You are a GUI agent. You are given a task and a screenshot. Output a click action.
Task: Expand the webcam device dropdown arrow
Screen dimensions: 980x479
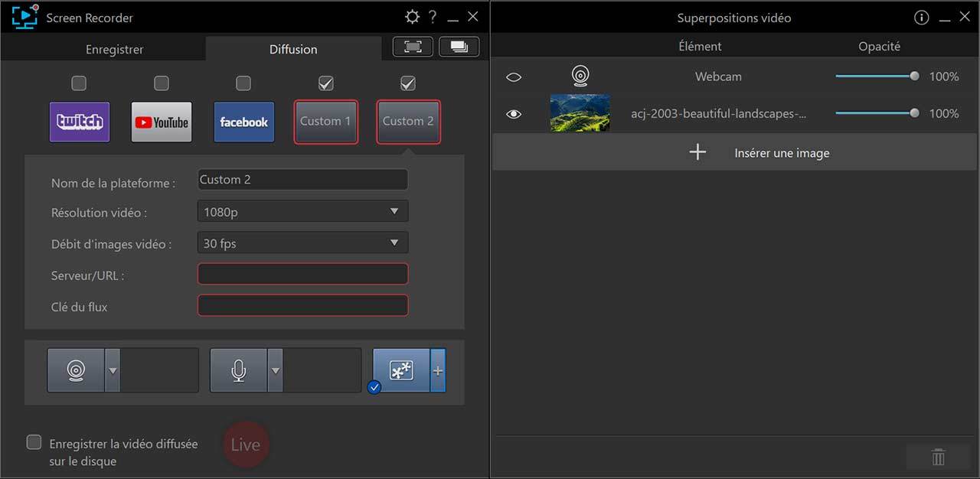coord(113,370)
